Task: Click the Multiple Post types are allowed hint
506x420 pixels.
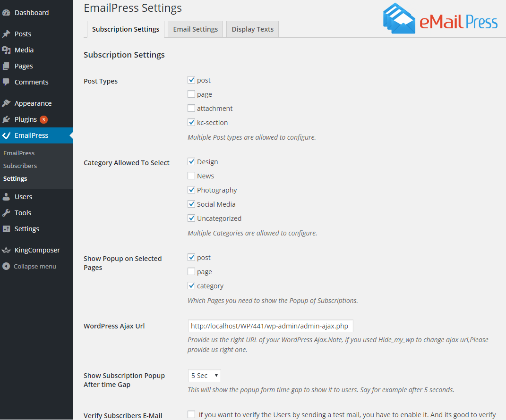Action: click(252, 137)
